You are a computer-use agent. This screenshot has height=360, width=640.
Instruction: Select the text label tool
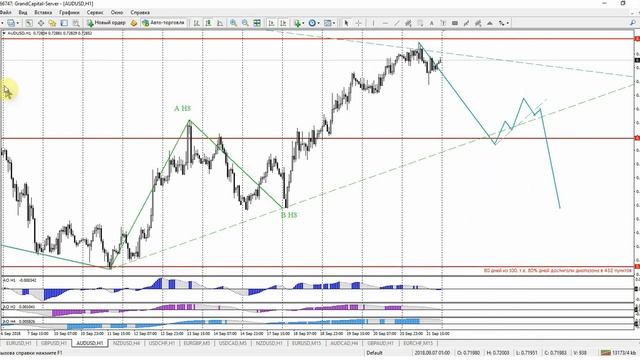[443, 23]
